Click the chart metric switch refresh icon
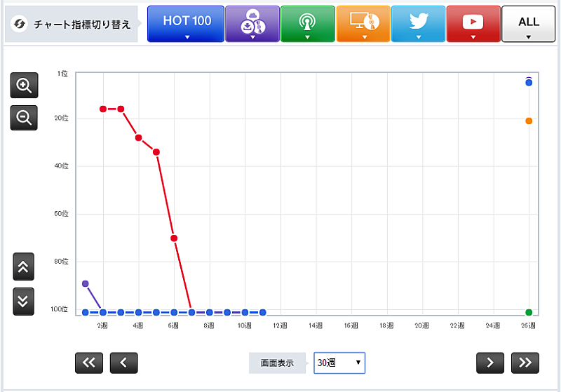This screenshot has width=561, height=392. 20,25
